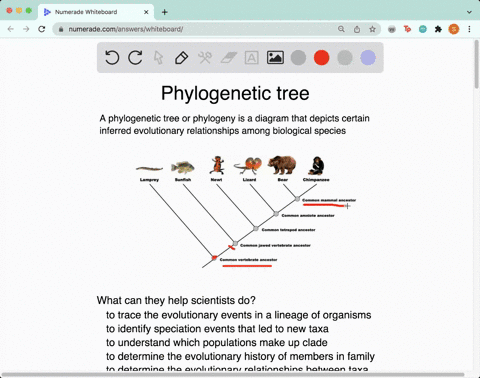The width and height of the screenshot is (480, 378).
Task: Click the gray round extension icon
Action: tap(392, 29)
